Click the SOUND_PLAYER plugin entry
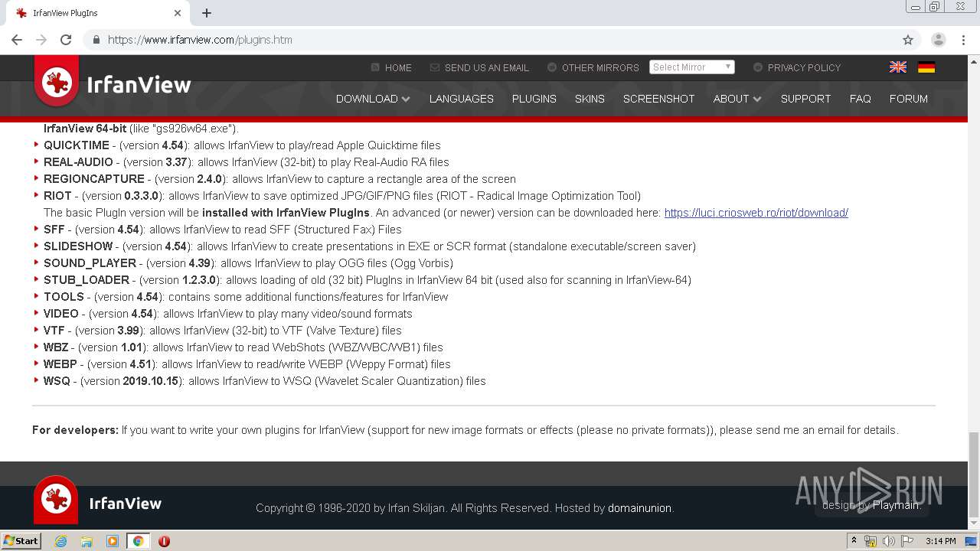 248,263
